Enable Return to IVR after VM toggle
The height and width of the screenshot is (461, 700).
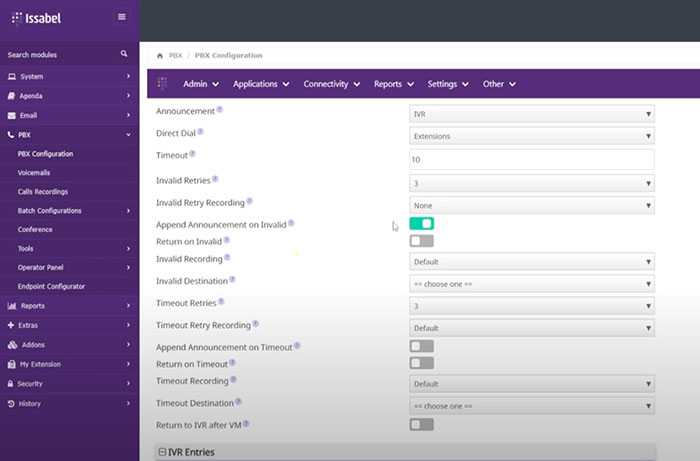click(x=421, y=424)
